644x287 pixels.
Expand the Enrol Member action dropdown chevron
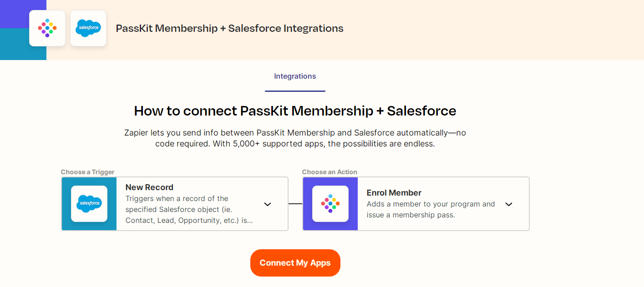click(x=509, y=204)
